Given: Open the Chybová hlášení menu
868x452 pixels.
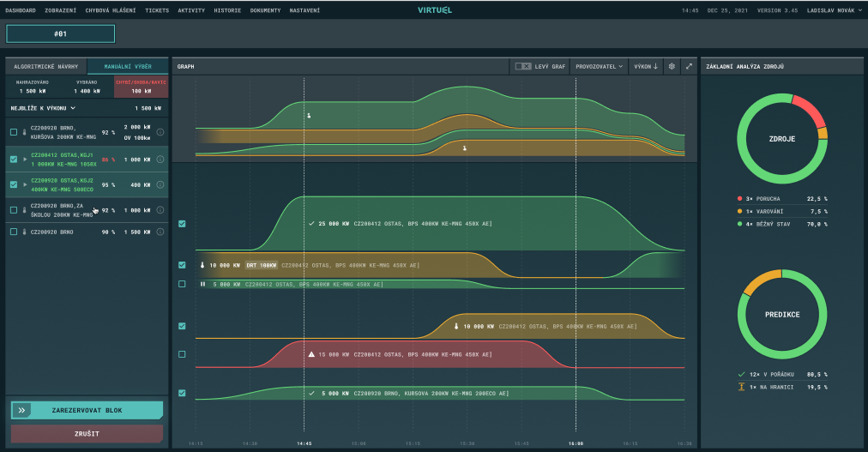Looking at the screenshot, I should point(111,10).
